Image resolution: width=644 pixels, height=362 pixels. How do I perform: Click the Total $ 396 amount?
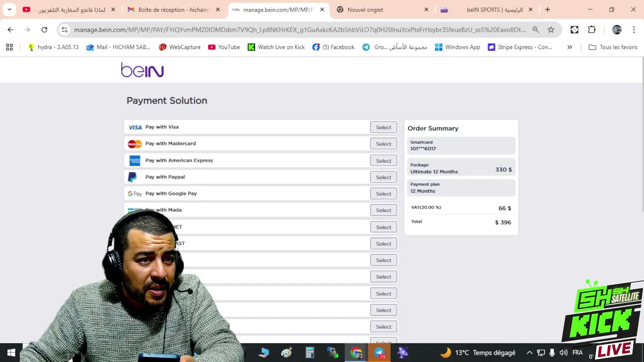(x=503, y=222)
